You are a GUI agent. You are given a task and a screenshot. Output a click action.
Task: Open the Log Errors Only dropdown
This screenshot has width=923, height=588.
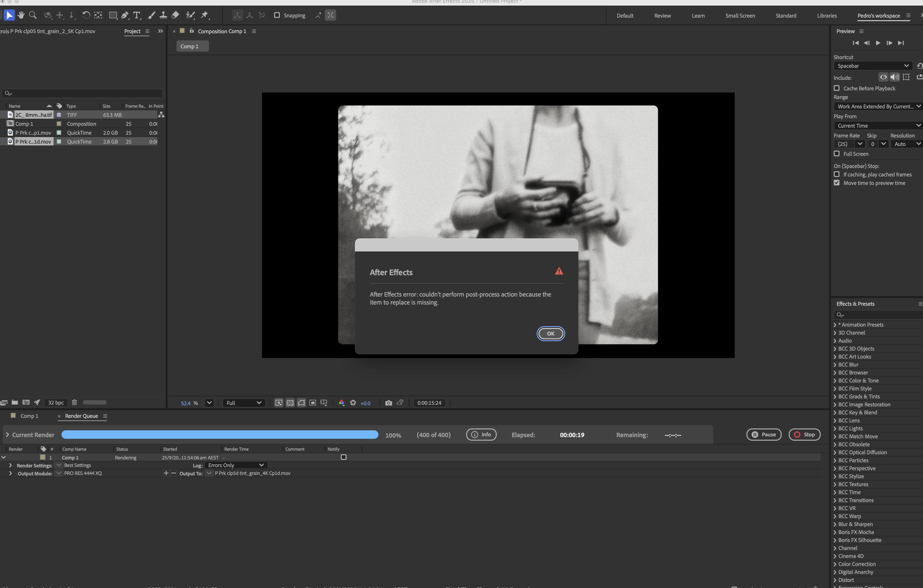click(235, 465)
